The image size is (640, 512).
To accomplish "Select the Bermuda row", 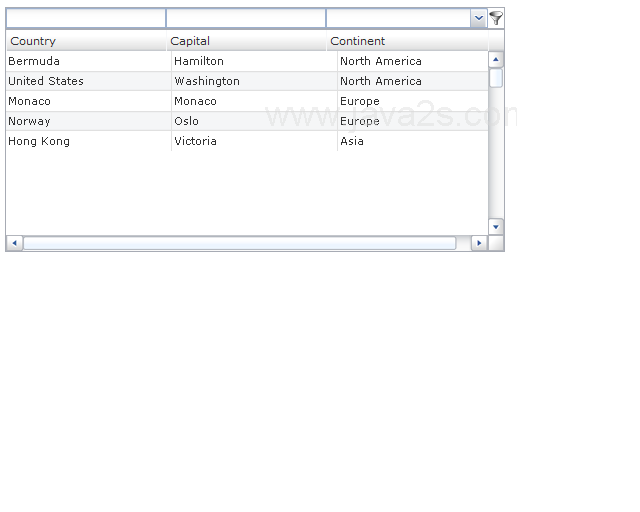I will pyautogui.click(x=34, y=61).
